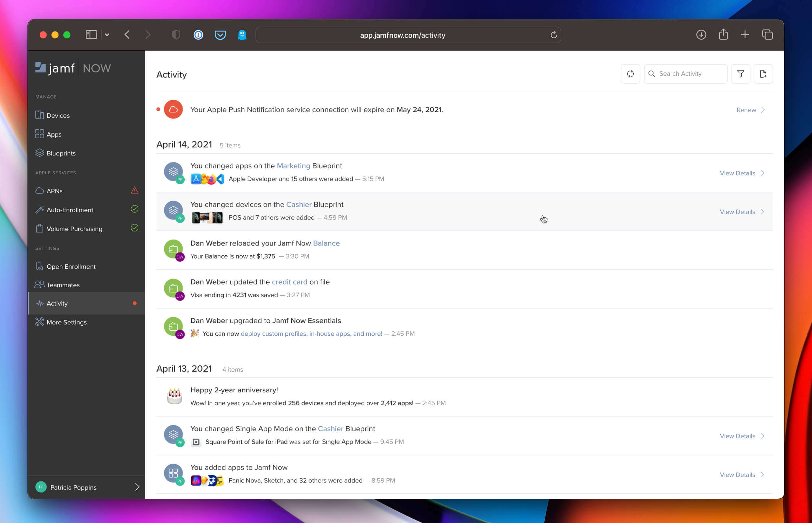The image size is (812, 523).
Task: Click the Jamf Now logo
Action: click(73, 68)
